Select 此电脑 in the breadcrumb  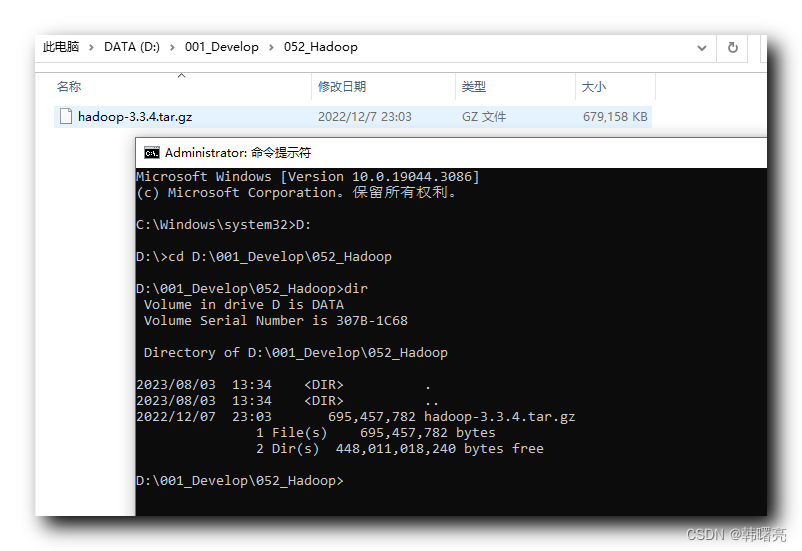pyautogui.click(x=61, y=47)
